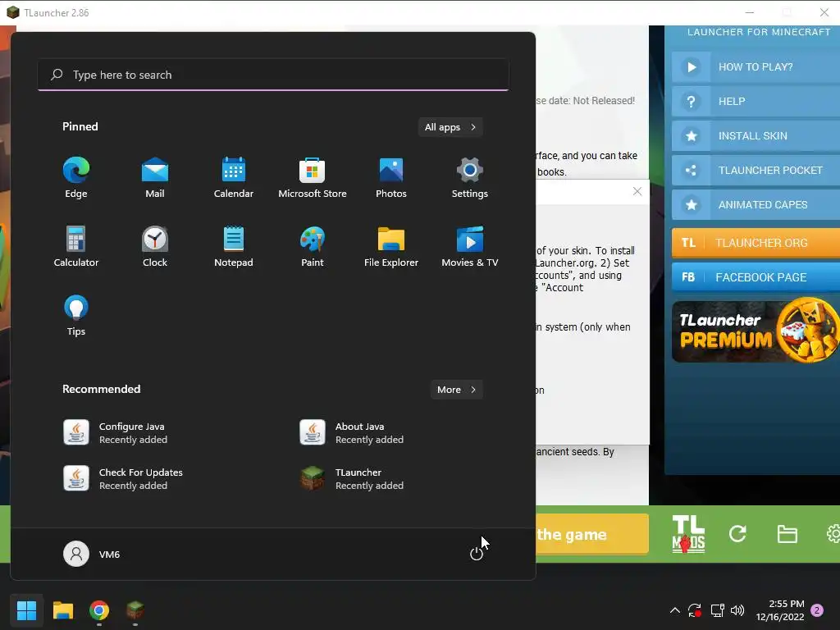Click the TLauncher PREMIUM banner

point(756,331)
